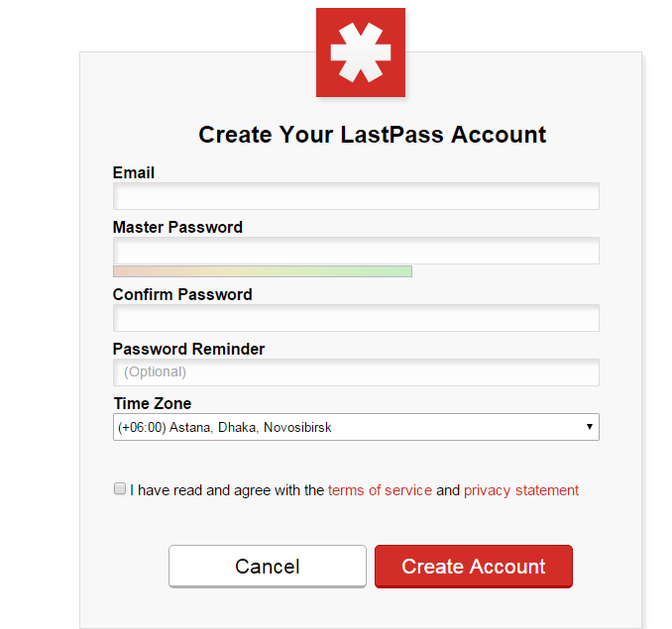Viewport: 672px width, 629px height.
Task: Open the terms of service link
Action: 380,490
